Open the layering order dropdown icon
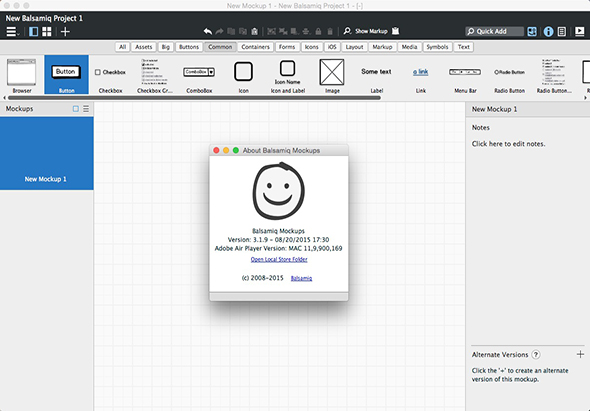Screen dimensions: 590x411 click(295, 31)
